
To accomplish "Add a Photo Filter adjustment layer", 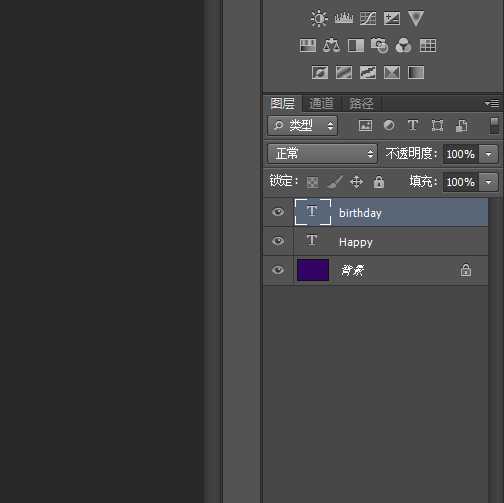I will click(x=380, y=45).
